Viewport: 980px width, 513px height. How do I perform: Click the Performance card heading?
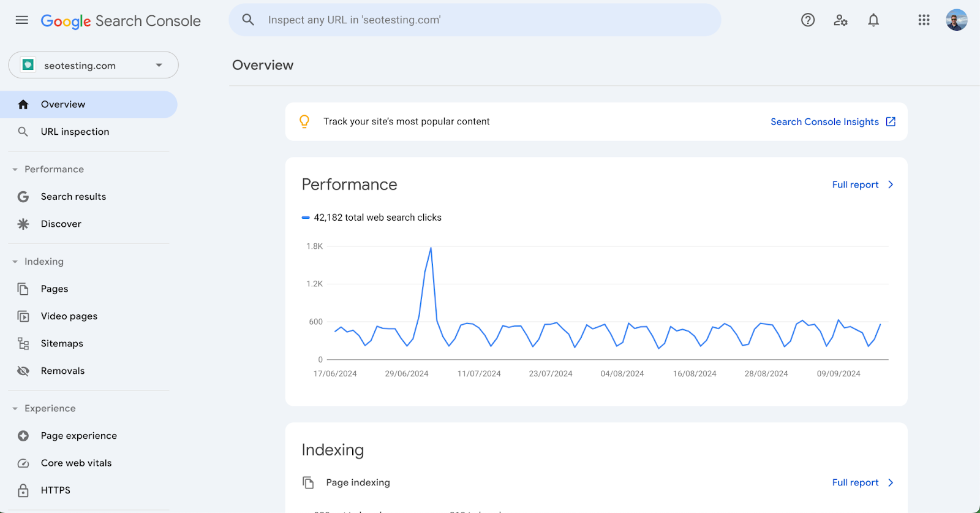click(x=349, y=184)
